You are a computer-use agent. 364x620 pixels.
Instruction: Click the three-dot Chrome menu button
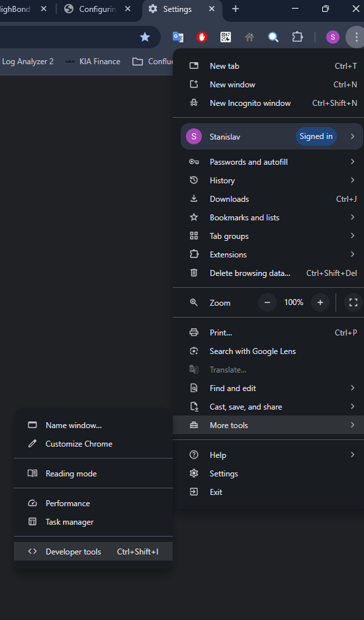pos(356,37)
